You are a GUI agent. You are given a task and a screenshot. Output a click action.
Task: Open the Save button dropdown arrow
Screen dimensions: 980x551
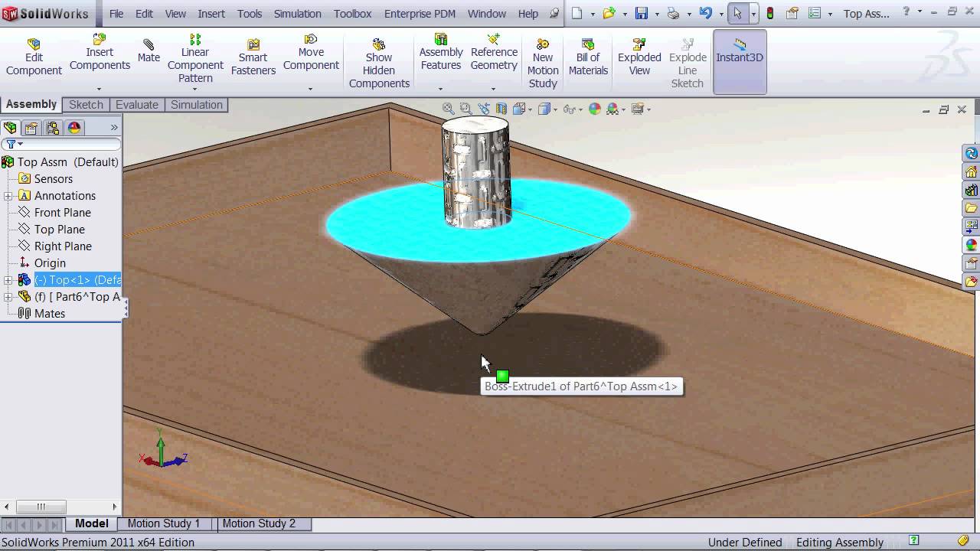pos(656,14)
